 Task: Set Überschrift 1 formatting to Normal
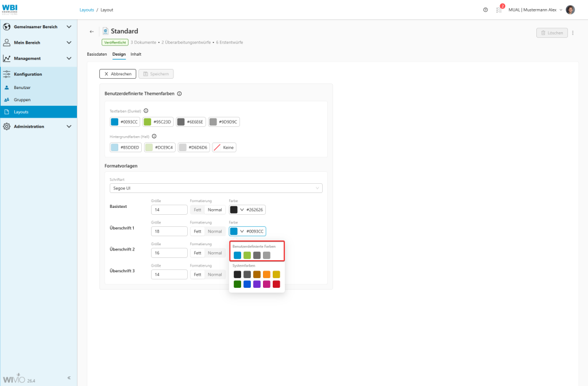(215, 231)
